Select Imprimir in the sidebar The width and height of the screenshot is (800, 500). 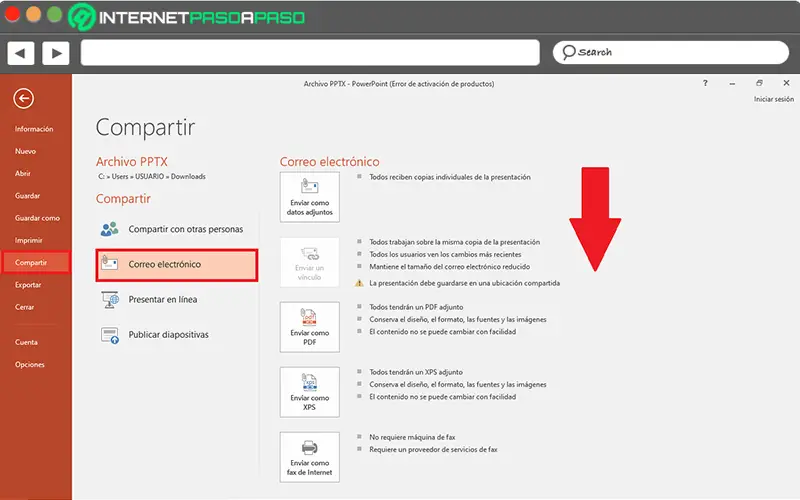point(29,240)
